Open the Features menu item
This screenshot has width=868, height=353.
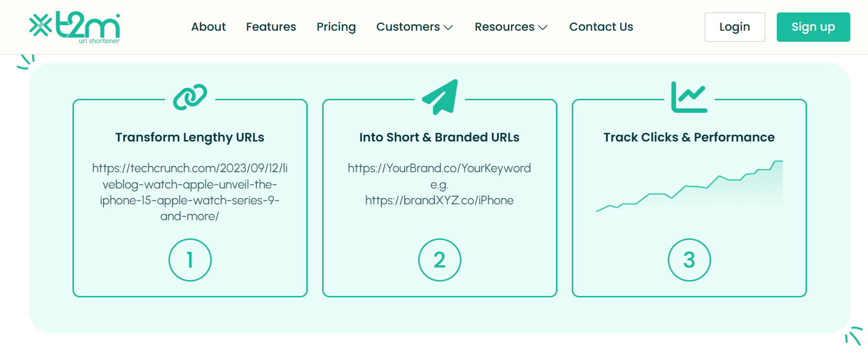(x=271, y=27)
